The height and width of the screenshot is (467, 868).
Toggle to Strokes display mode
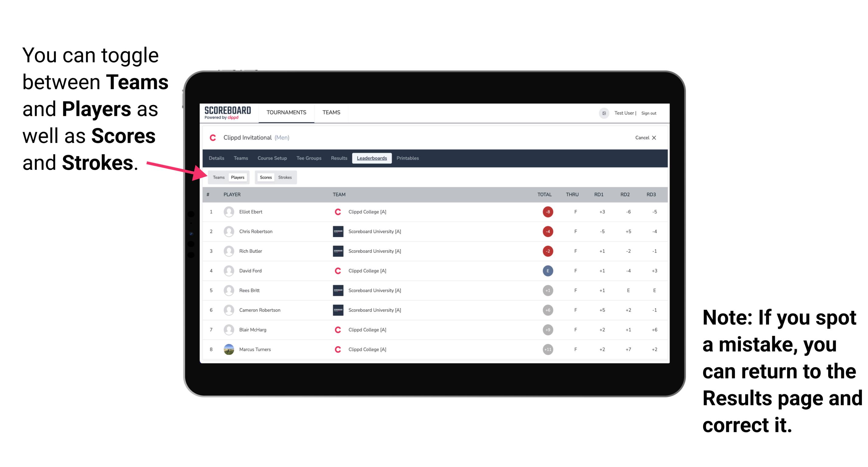286,177
